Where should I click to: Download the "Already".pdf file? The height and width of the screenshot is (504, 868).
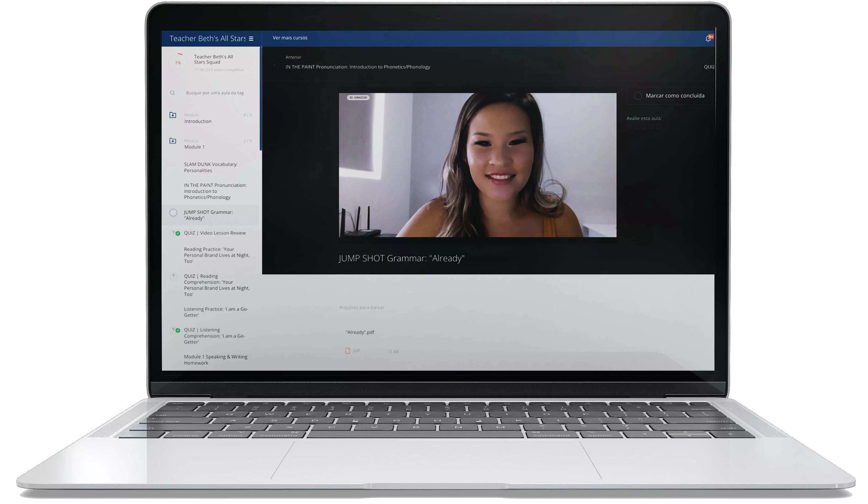pos(360,332)
